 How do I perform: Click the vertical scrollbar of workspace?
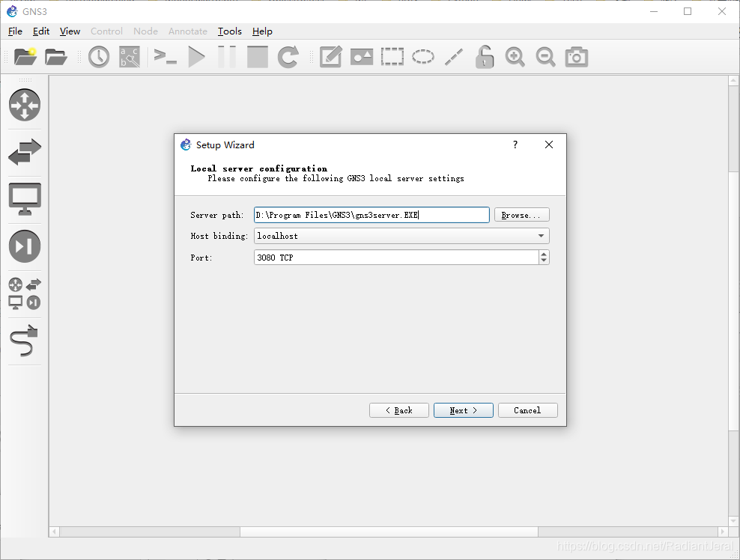pos(733,300)
